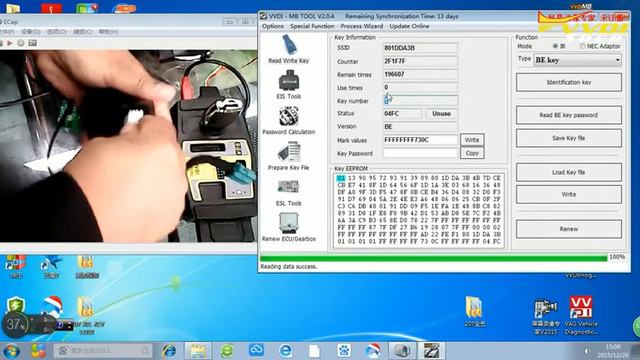Click the Write button in Function panel
Viewport: 640px width, 360px height.
569,194
